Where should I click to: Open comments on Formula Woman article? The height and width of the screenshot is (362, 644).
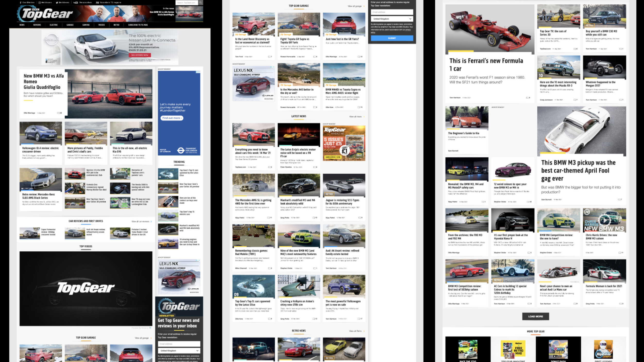621,304
